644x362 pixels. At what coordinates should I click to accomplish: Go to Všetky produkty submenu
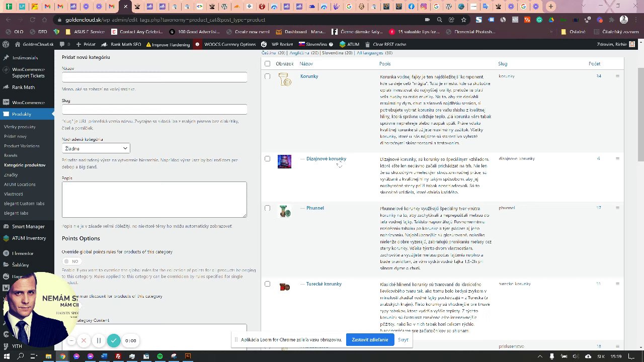coord(20,127)
